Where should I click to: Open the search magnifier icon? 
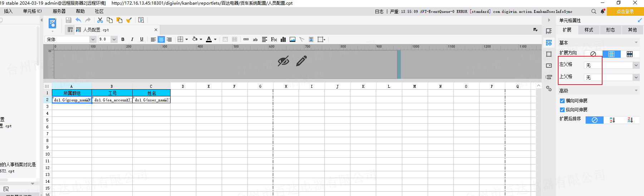(x=594, y=11)
